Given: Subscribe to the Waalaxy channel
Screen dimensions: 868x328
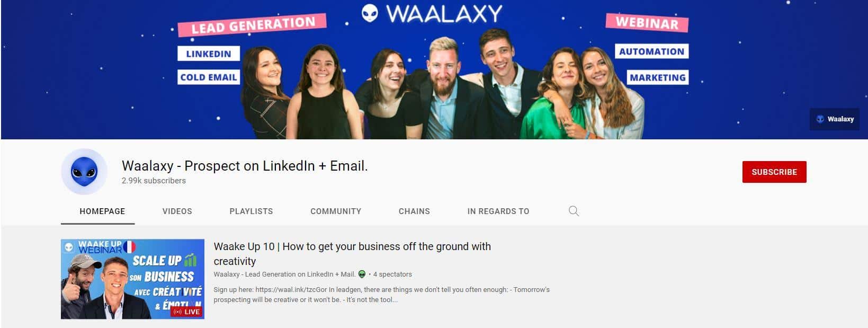Looking at the screenshot, I should [774, 172].
